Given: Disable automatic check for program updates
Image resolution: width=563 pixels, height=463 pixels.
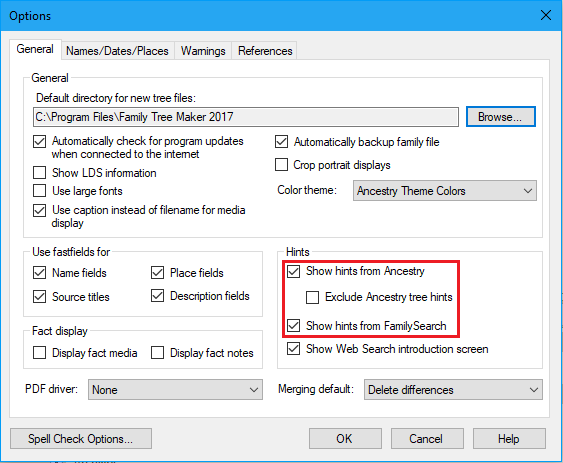Looking at the screenshot, I should (39, 142).
